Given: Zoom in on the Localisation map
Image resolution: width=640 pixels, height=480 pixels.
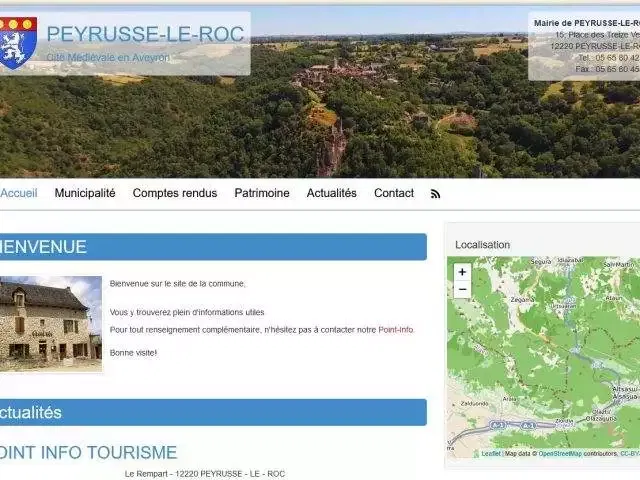Looking at the screenshot, I should point(462,272).
